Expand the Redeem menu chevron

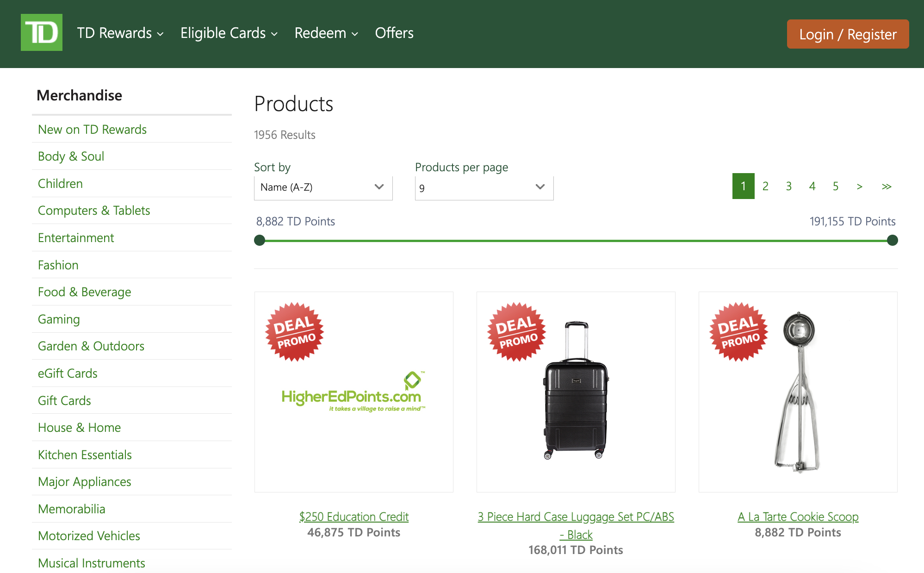coord(355,34)
